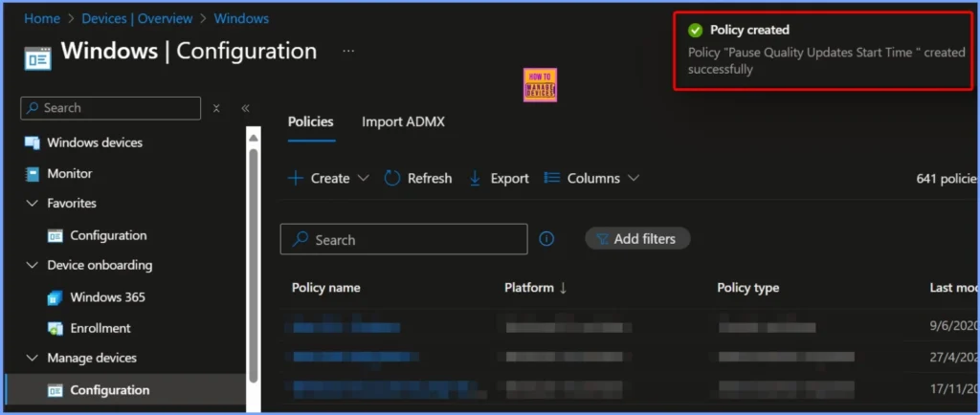Collapse the Favorites section

pyautogui.click(x=32, y=204)
